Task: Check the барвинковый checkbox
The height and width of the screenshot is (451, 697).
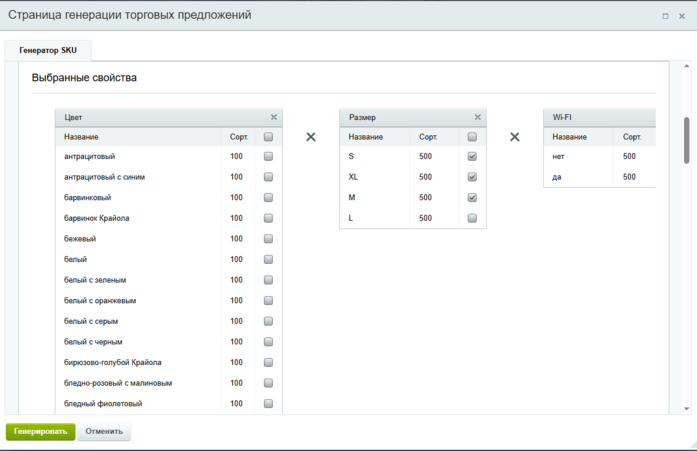Action: coord(268,197)
